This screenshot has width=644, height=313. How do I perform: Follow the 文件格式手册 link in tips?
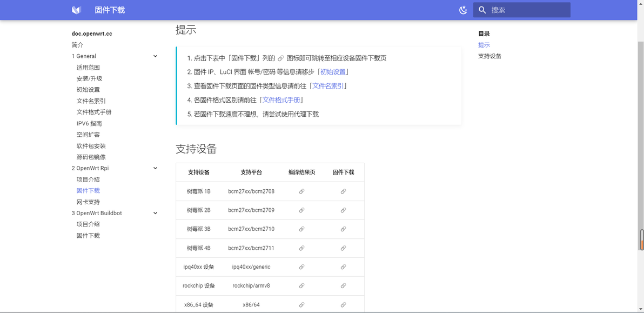(281, 100)
